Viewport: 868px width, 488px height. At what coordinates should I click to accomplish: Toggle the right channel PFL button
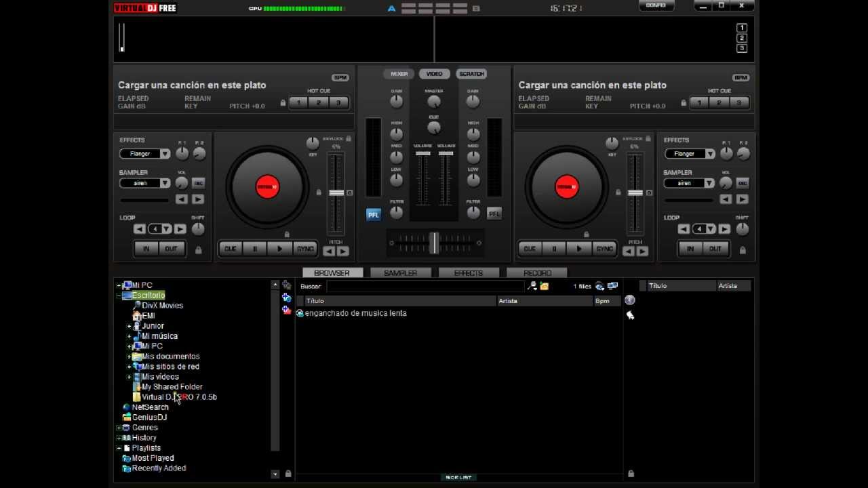click(494, 214)
